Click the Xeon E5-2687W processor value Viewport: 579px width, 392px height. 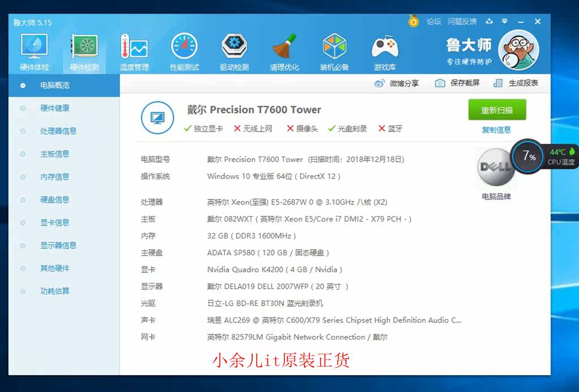(297, 202)
